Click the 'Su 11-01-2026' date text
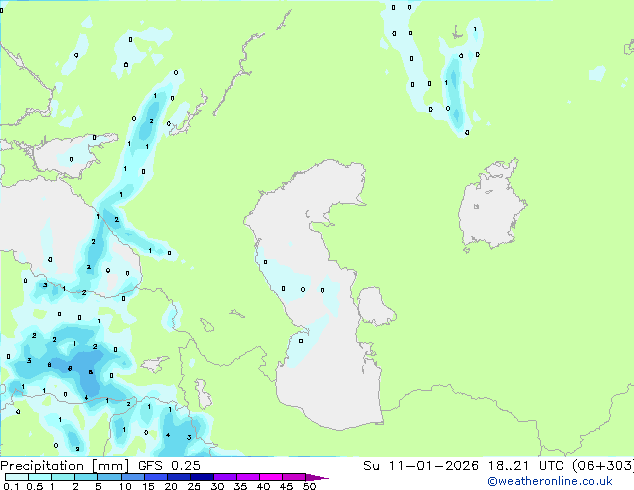This screenshot has width=634, height=490. (x=421, y=466)
